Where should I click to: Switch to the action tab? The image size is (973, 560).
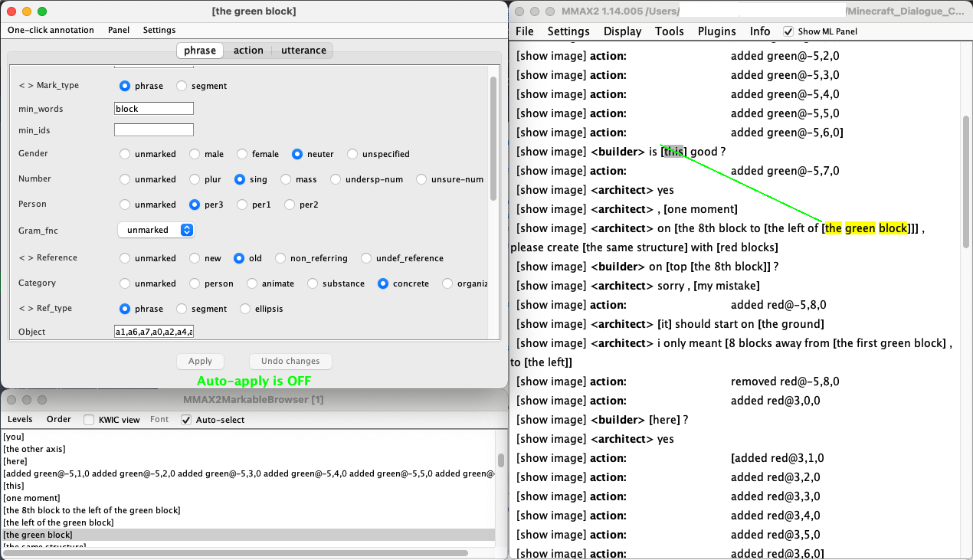[x=248, y=51]
